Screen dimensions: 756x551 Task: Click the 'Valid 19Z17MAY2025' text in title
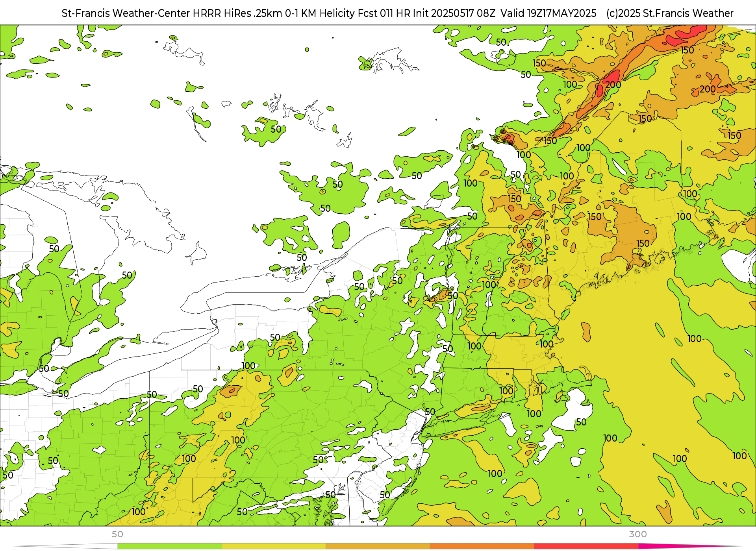point(548,13)
